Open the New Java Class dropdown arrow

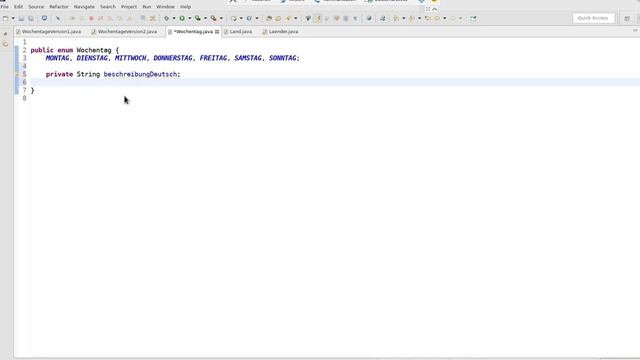(257, 18)
